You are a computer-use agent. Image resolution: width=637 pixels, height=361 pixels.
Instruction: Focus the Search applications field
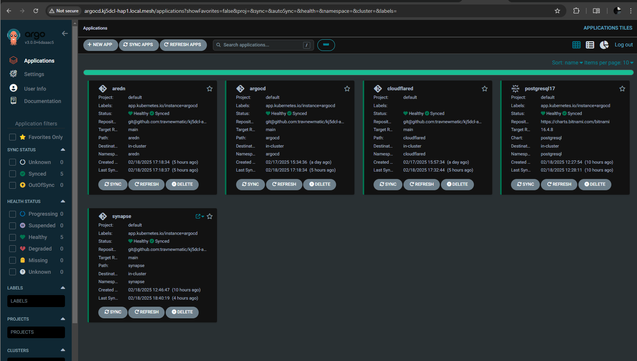point(263,45)
